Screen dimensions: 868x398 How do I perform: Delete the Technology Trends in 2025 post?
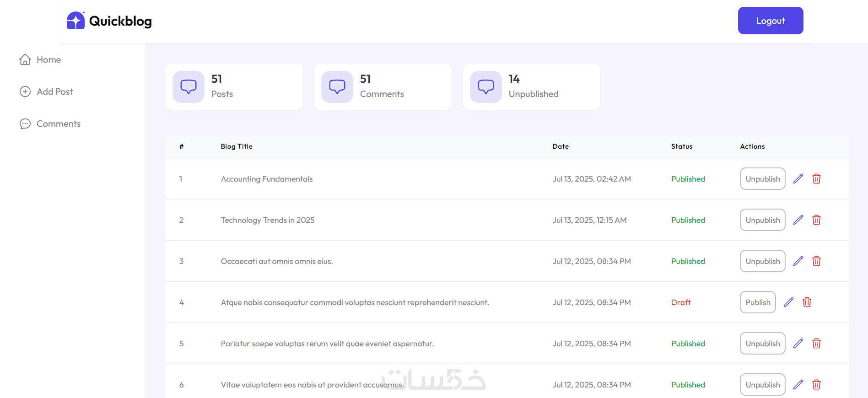click(816, 220)
